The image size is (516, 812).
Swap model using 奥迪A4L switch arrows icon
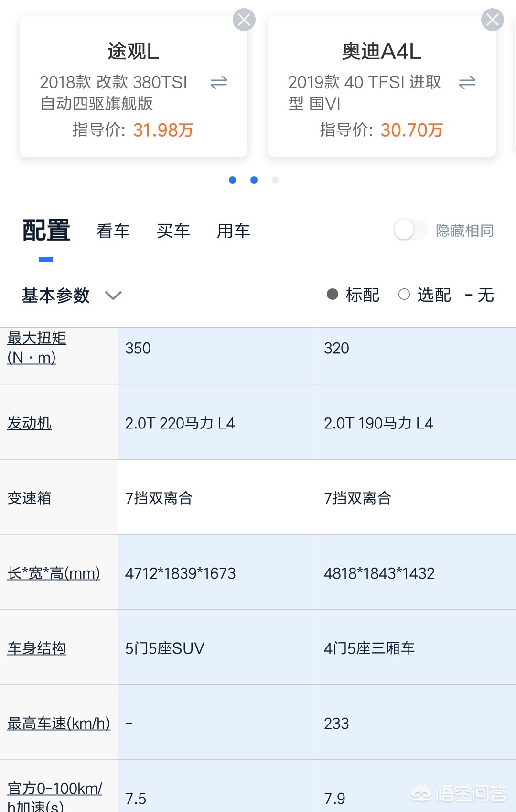click(x=467, y=83)
